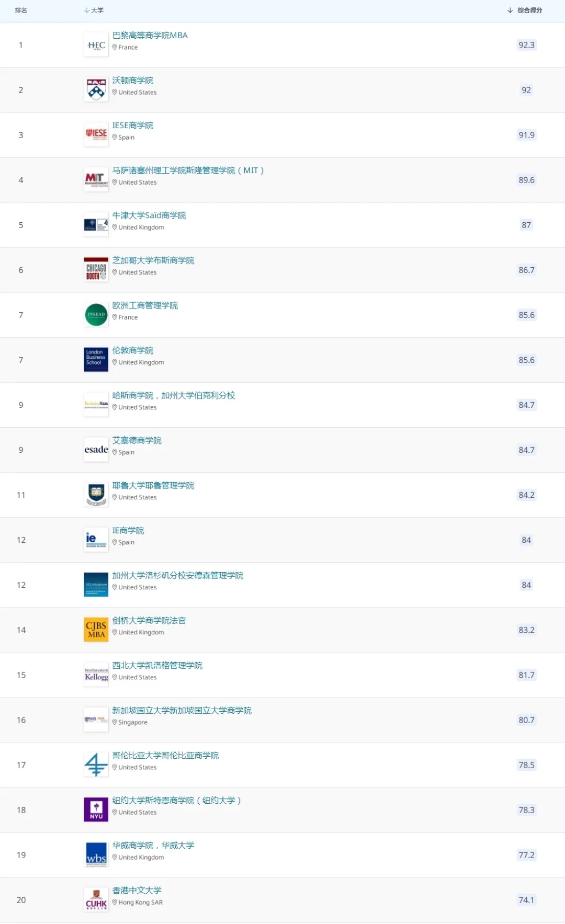
Task: Click the HEC Paris logo
Action: 96,45
